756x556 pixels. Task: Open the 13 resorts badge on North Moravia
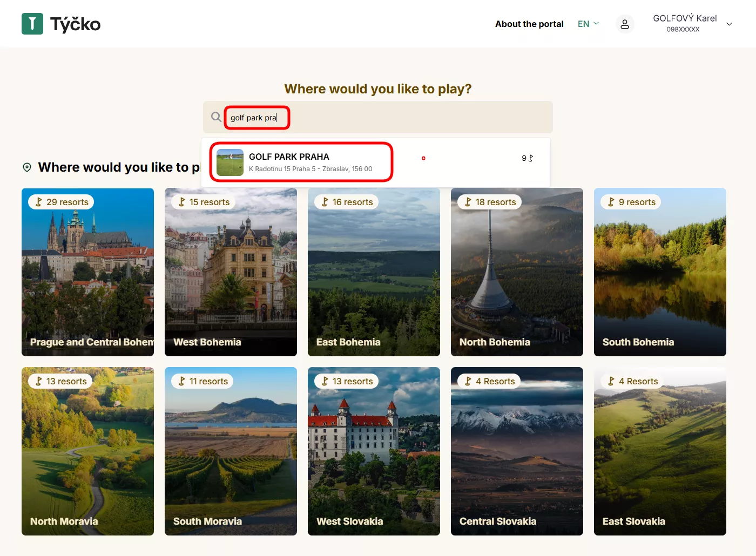60,381
